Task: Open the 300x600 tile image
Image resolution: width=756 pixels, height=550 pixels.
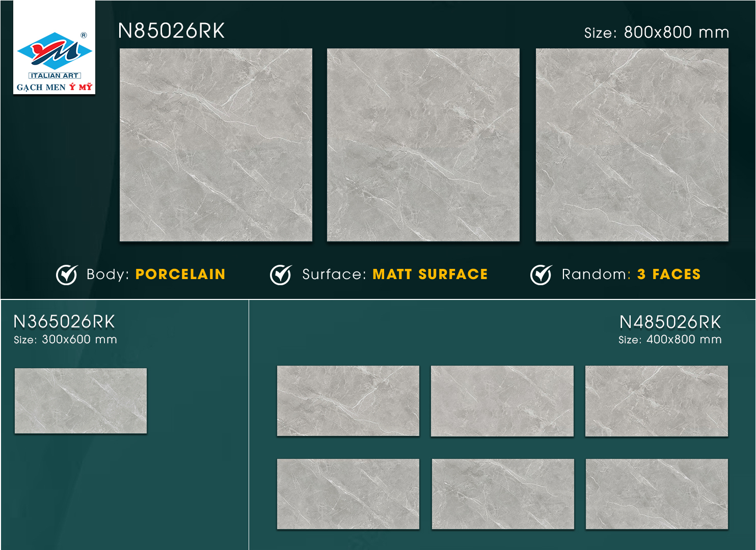Action: (x=80, y=401)
